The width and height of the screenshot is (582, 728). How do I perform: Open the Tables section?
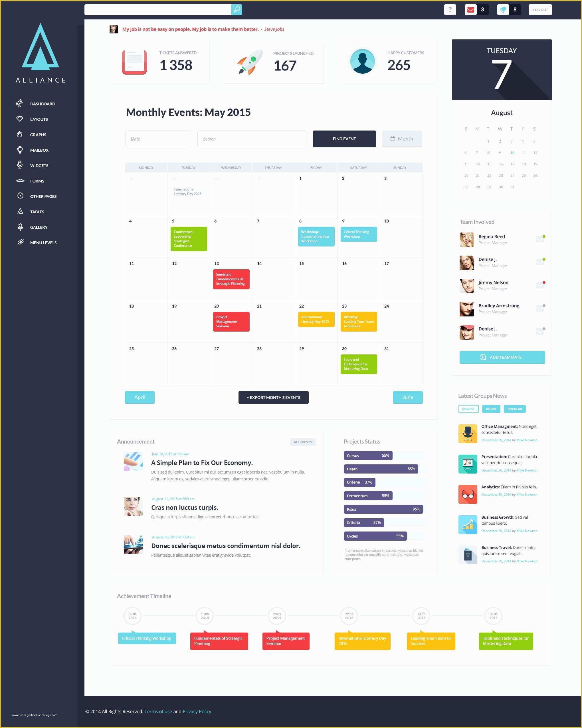(x=37, y=212)
